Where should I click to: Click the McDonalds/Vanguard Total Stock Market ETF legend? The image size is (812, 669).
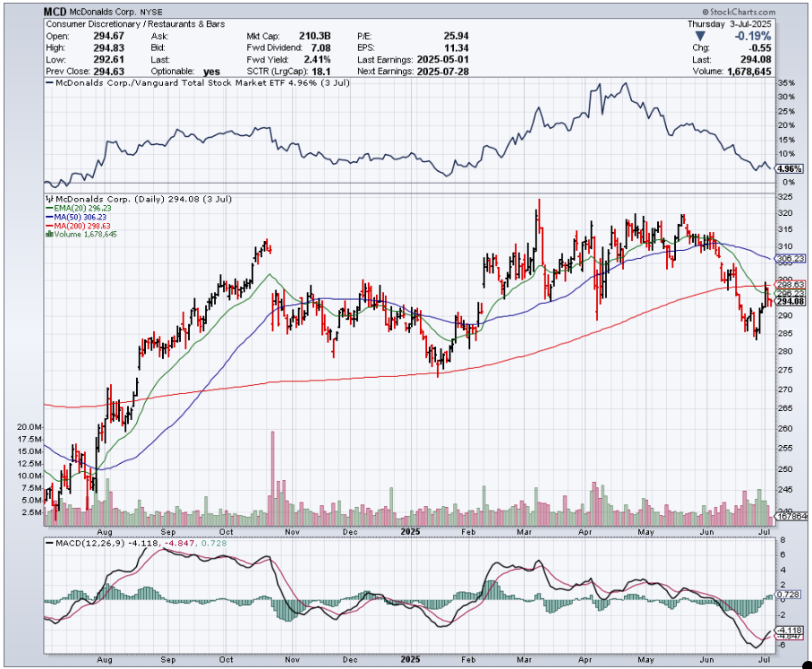198,83
